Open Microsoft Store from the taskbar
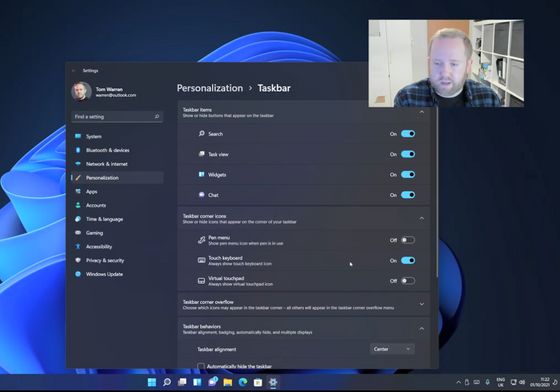 click(258, 382)
